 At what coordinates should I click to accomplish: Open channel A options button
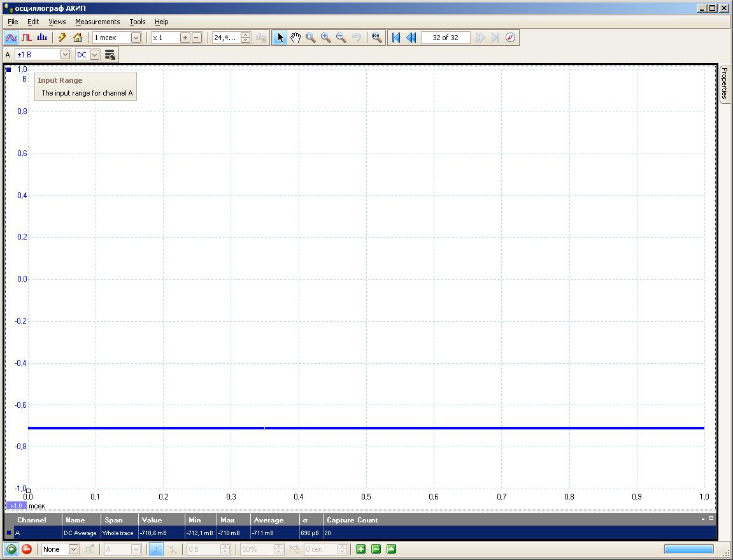[x=110, y=55]
